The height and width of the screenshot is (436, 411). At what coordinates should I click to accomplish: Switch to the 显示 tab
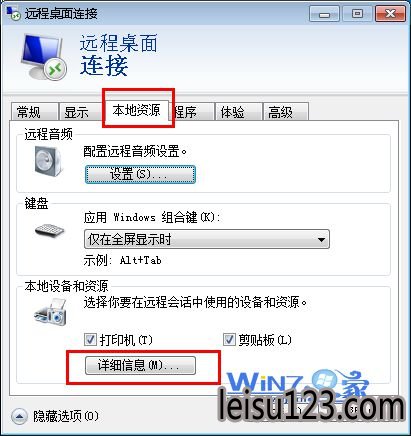coord(80,112)
